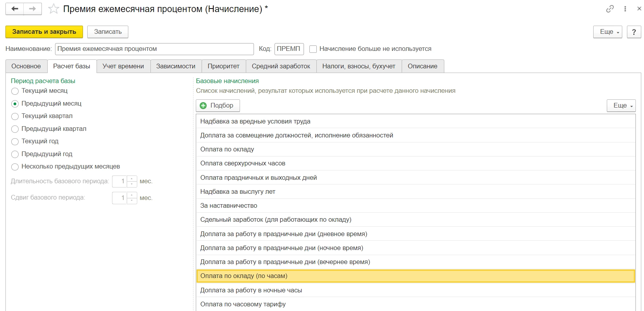Add this form to favorites with the star
This screenshot has width=644, height=311.
[54, 9]
